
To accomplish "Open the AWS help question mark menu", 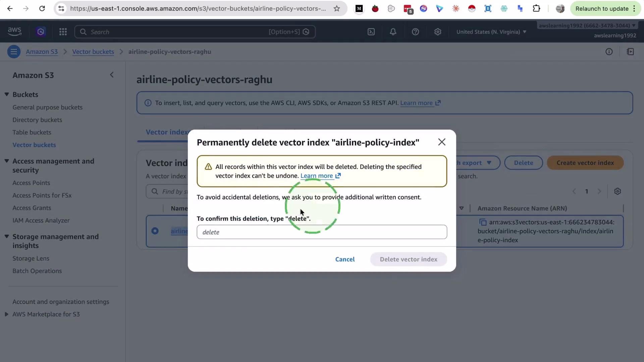I will (415, 32).
